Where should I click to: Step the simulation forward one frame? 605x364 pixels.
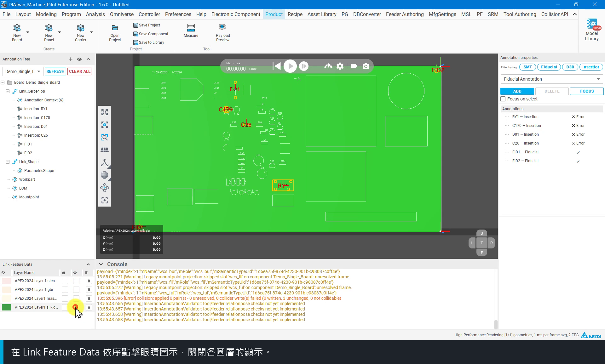[304, 66]
